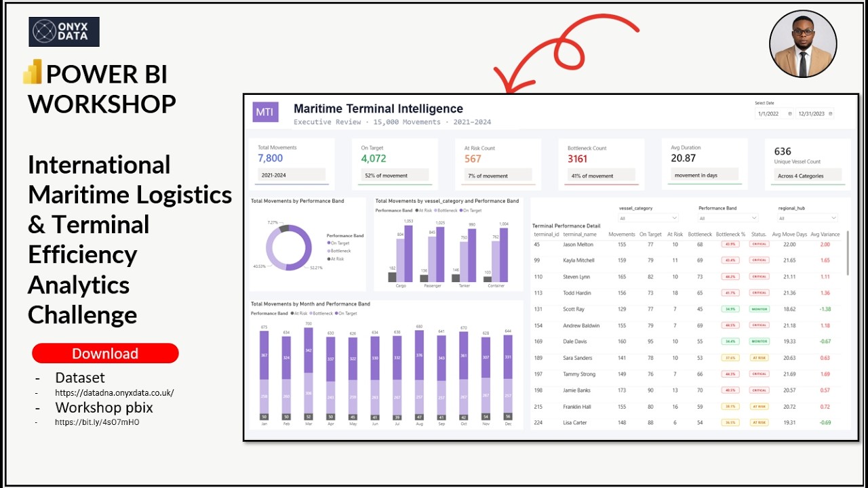Open the bit.ly workshop pbix link
The image size is (868, 488).
pyautogui.click(x=97, y=422)
